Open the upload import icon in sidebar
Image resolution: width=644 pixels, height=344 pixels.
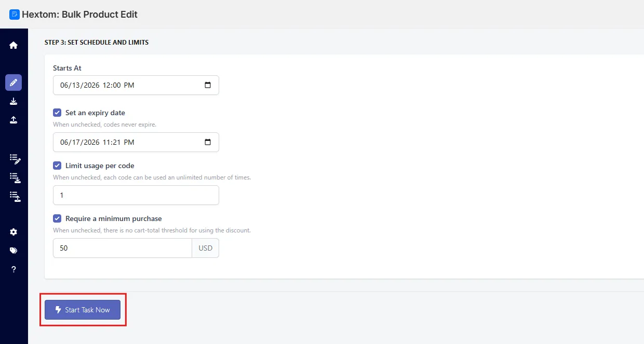click(14, 120)
